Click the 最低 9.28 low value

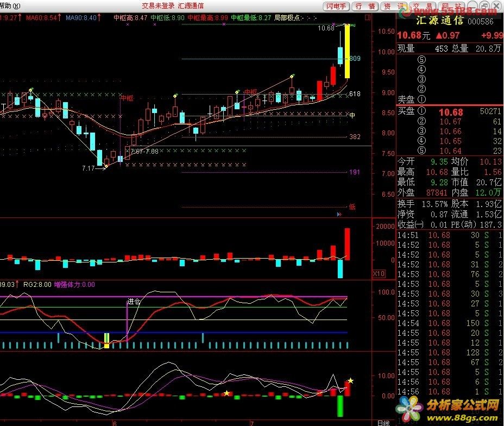pyautogui.click(x=439, y=182)
